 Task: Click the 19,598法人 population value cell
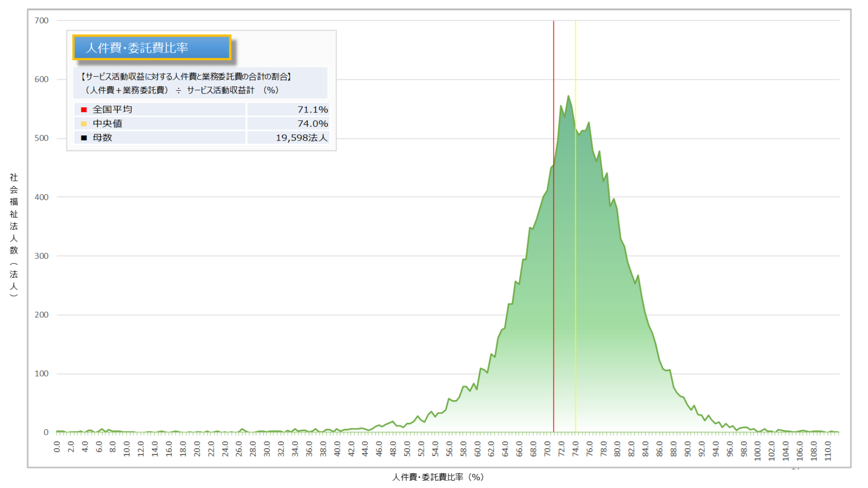click(x=301, y=138)
